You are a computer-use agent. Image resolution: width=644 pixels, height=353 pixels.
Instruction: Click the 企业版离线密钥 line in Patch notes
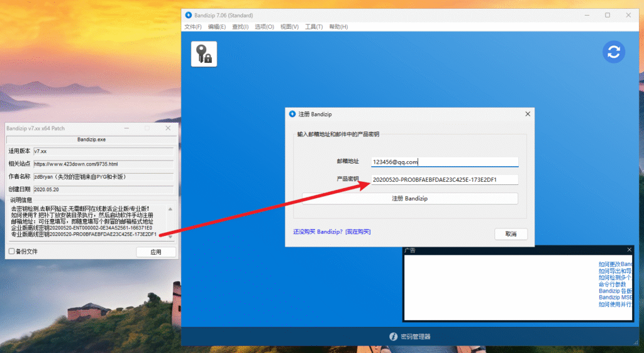coord(82,228)
